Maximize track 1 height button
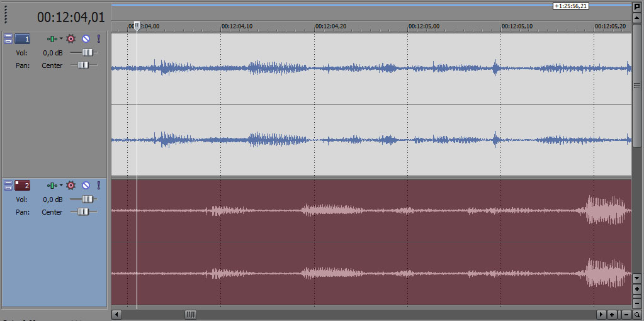Screen dimensions: 644x321 coord(8,41)
